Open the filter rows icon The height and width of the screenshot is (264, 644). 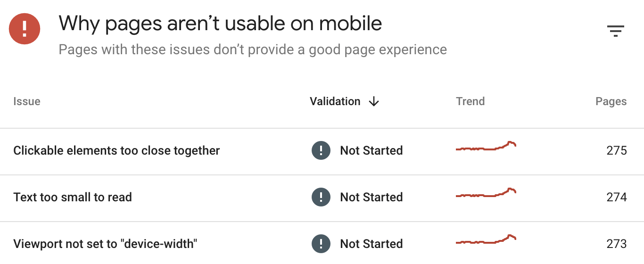pos(616,31)
